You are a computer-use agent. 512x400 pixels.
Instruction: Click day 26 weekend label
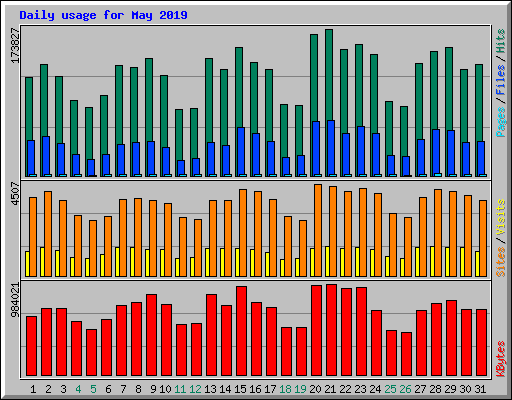point(405,389)
